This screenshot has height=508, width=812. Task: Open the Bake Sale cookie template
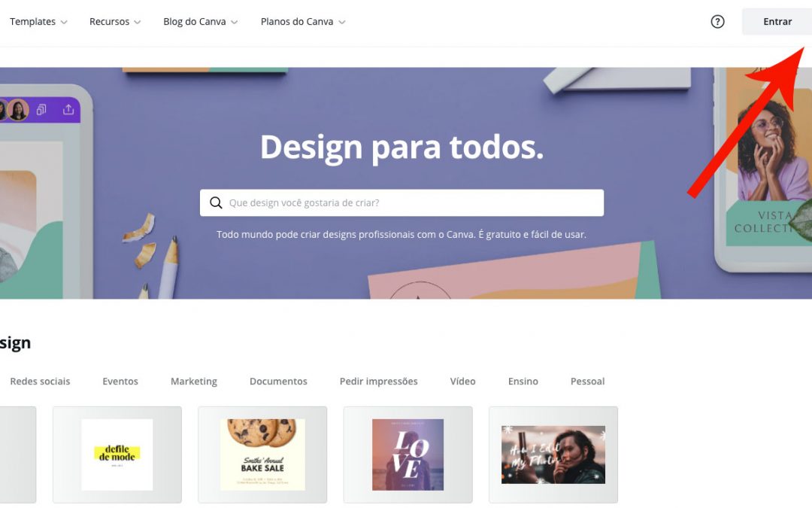point(262,455)
